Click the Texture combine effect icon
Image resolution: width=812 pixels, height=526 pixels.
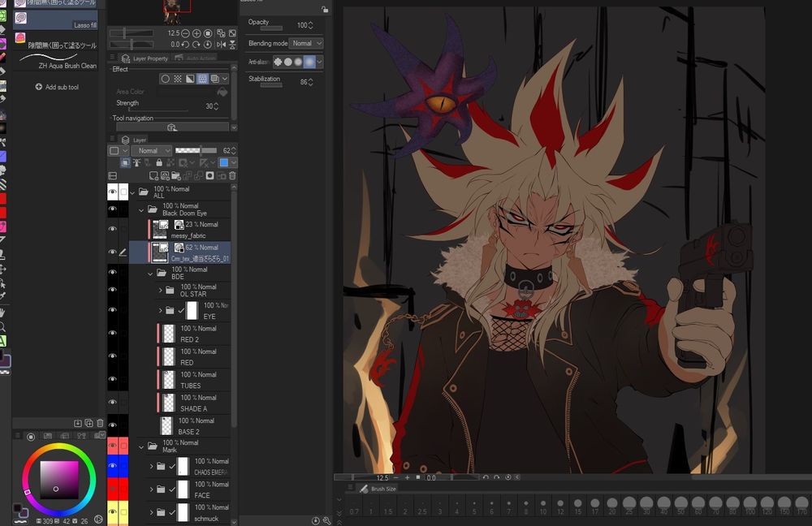(202, 79)
